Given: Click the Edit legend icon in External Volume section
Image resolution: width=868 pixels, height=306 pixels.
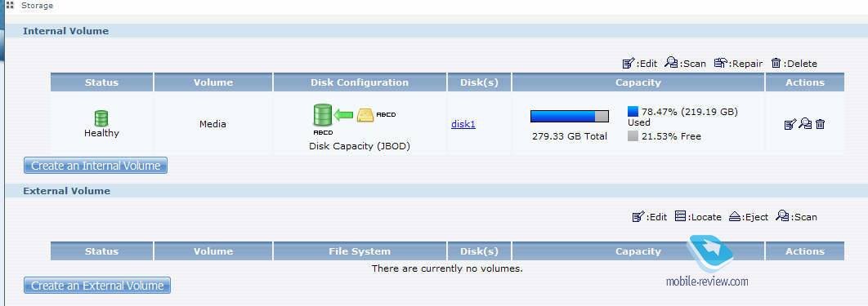Looking at the screenshot, I should coord(638,216).
